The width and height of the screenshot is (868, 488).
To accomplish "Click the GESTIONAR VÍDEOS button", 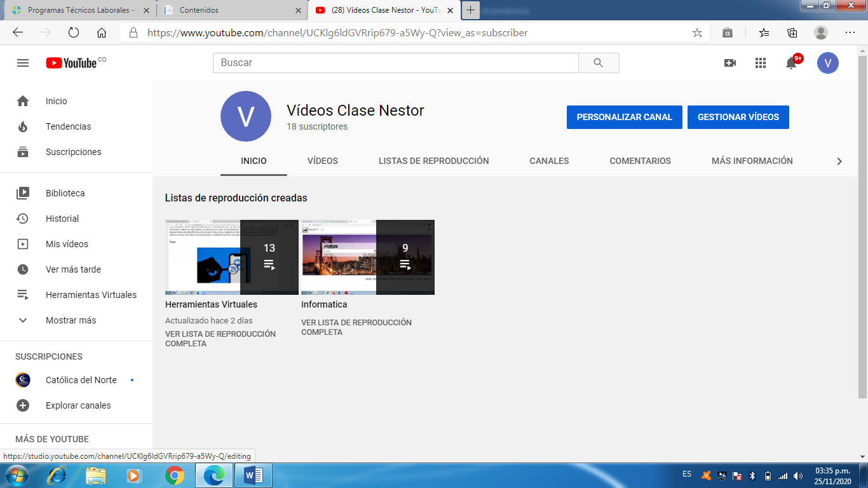I will [738, 118].
